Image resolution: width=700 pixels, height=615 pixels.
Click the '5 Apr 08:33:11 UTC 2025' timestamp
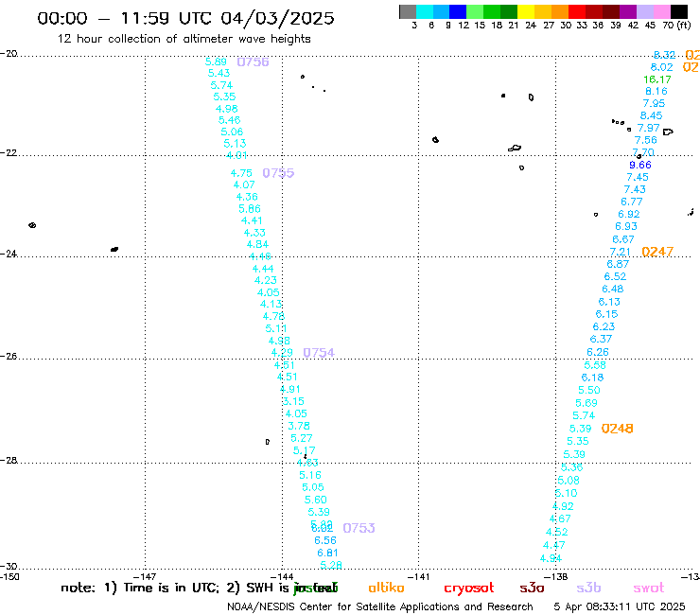pyautogui.click(x=620, y=606)
